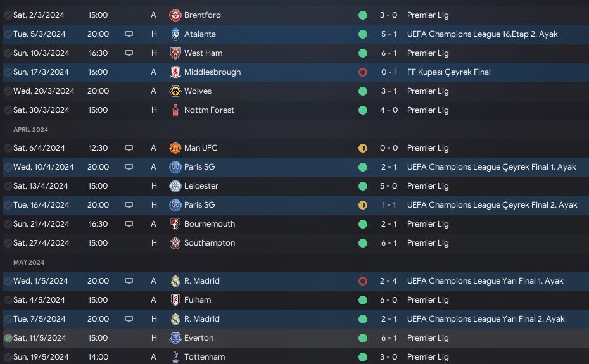Click the Brentford club crest
This screenshot has width=589, height=364.
tap(175, 15)
